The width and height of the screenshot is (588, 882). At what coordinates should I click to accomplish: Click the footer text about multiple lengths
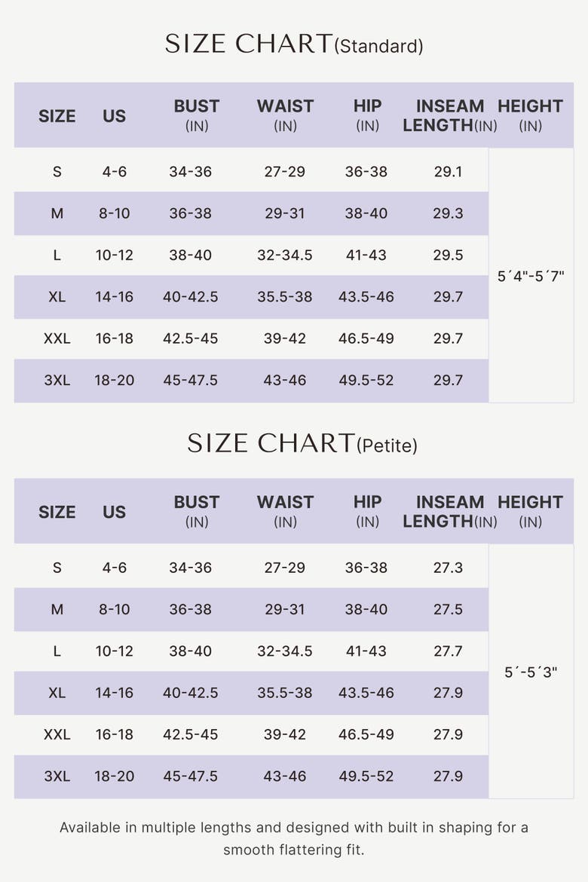pos(294,838)
